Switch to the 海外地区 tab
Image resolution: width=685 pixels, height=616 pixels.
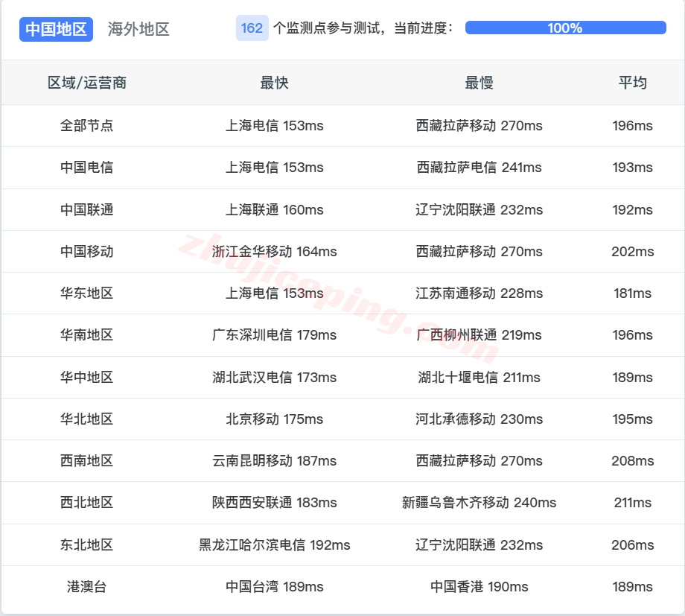coord(138,29)
